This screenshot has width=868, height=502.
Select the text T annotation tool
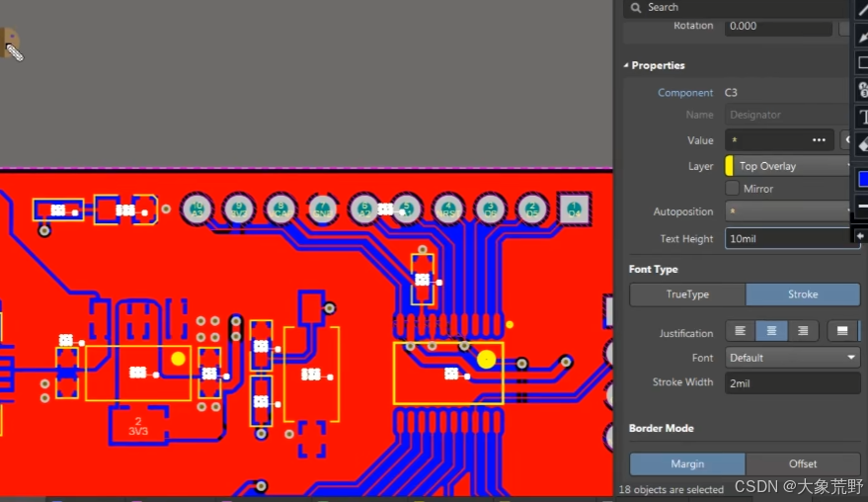(x=862, y=117)
